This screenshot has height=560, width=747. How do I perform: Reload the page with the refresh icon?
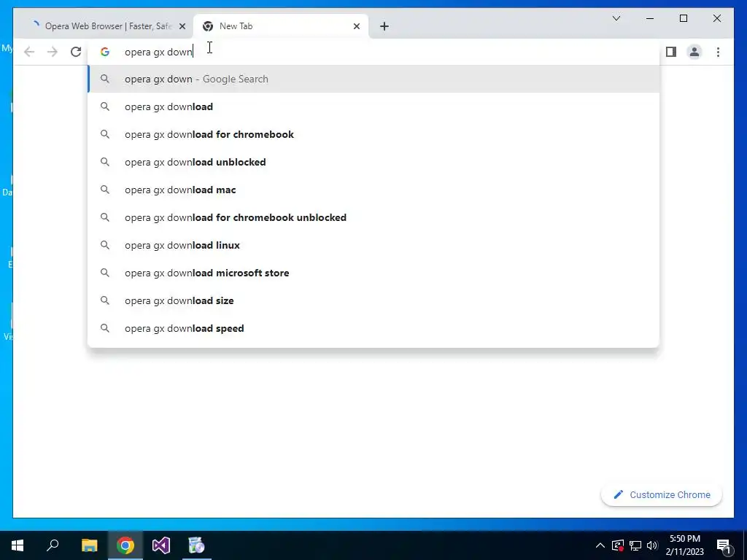[x=76, y=52]
